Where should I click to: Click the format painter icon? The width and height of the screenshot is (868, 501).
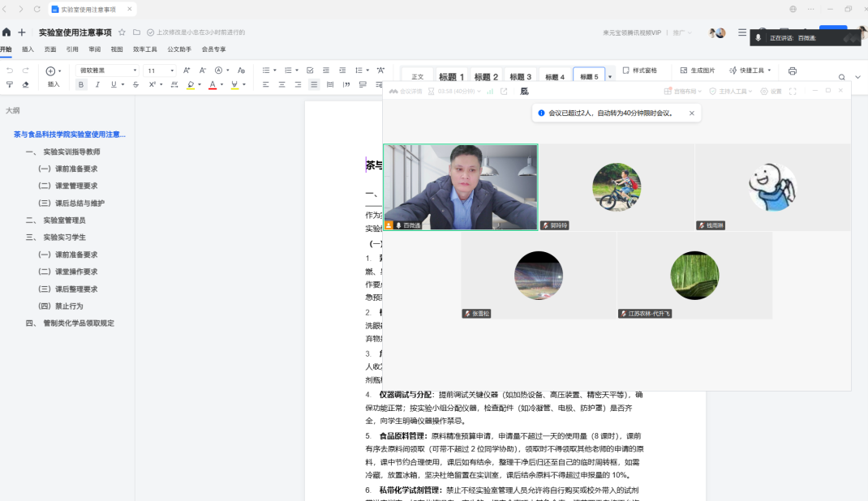pyautogui.click(x=10, y=84)
